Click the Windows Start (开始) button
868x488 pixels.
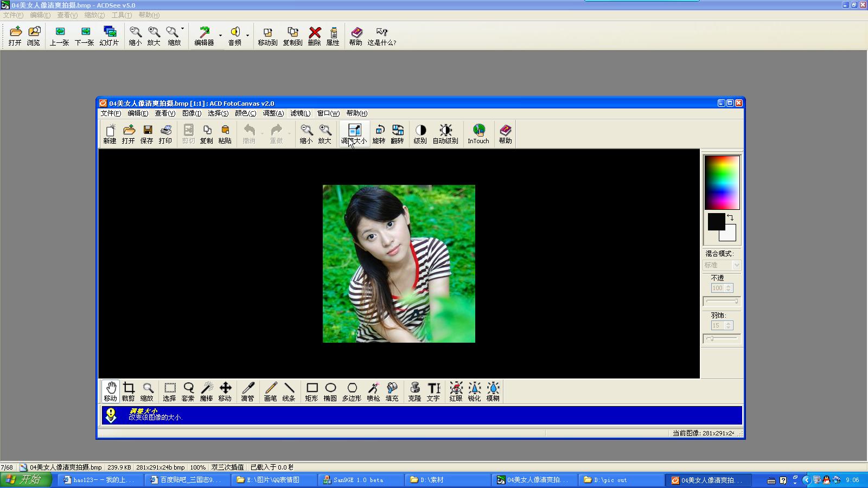click(25, 479)
